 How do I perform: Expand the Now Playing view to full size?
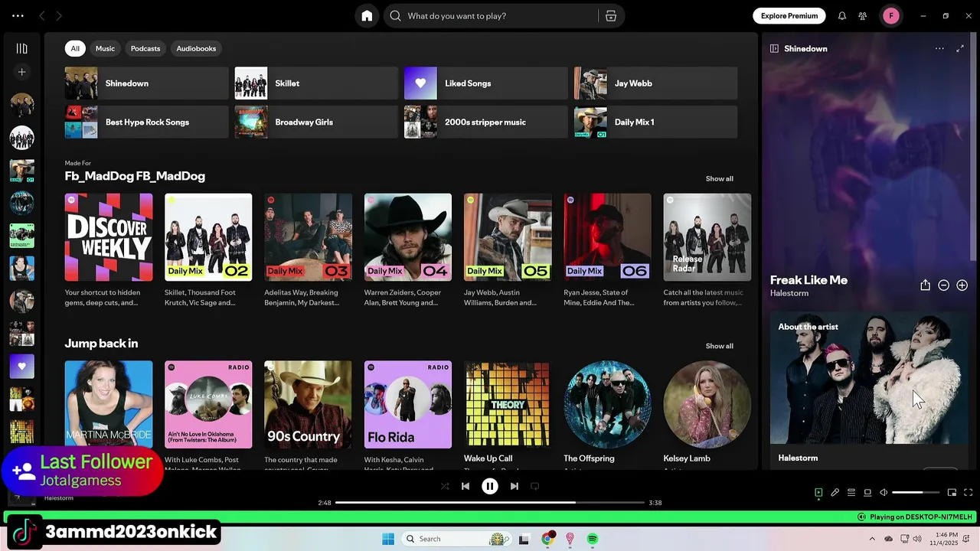(x=960, y=48)
